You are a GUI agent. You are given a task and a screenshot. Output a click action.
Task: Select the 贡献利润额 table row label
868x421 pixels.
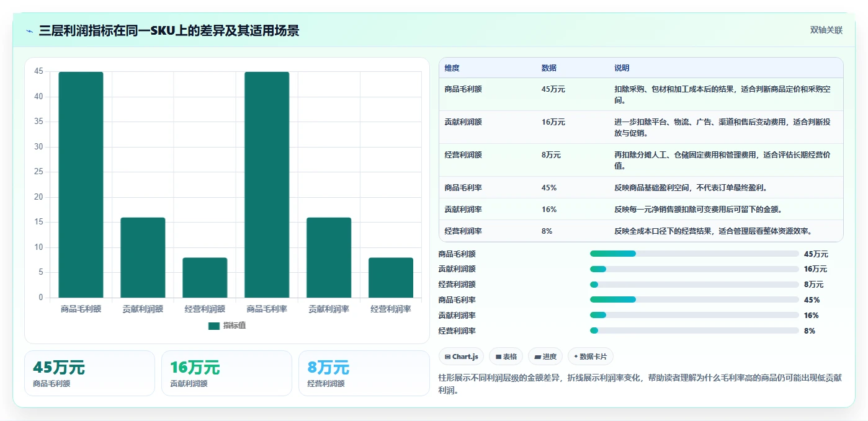click(x=463, y=122)
